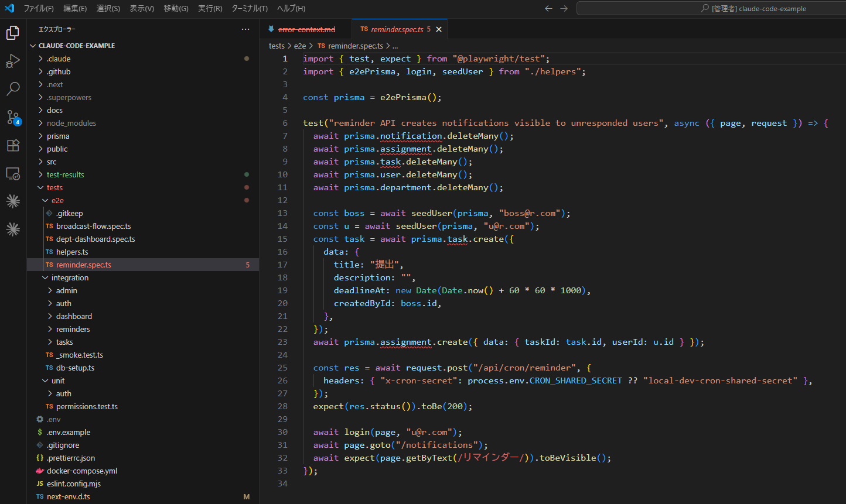
Task: Open the 移動(G) menu
Action: [176, 8]
